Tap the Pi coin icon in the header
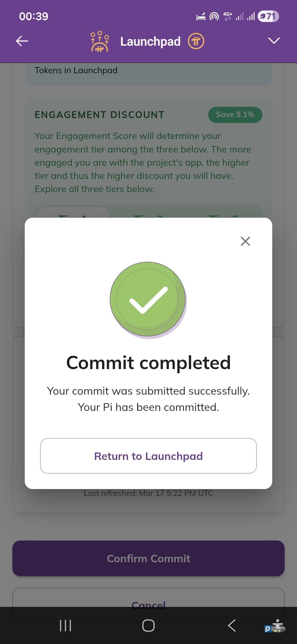Image resolution: width=297 pixels, height=644 pixels. click(196, 41)
